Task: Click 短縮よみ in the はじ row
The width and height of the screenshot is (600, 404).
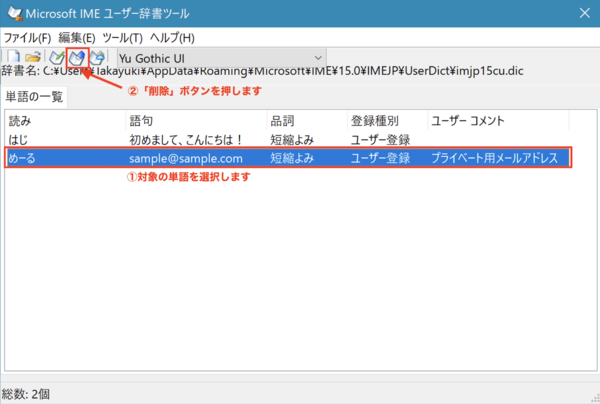Action: pos(292,140)
